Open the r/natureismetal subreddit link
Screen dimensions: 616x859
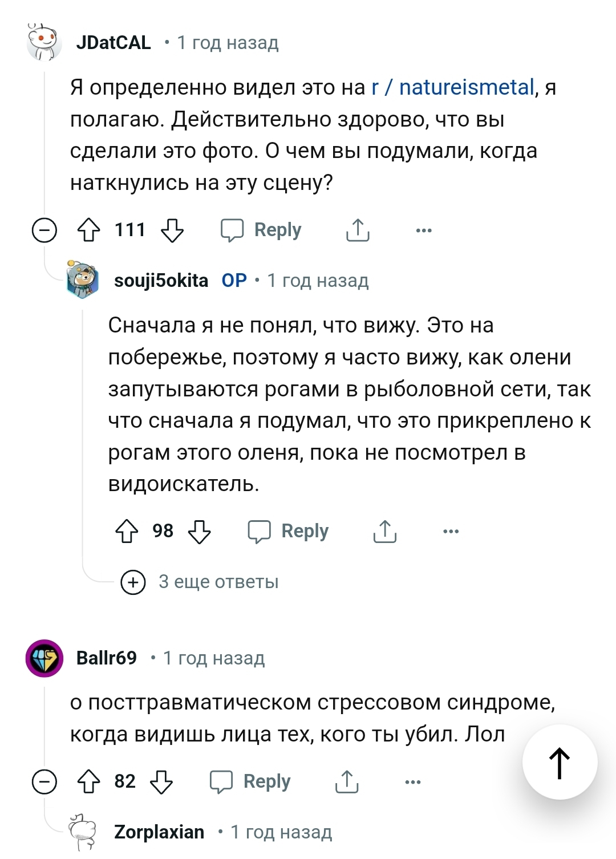click(x=453, y=88)
